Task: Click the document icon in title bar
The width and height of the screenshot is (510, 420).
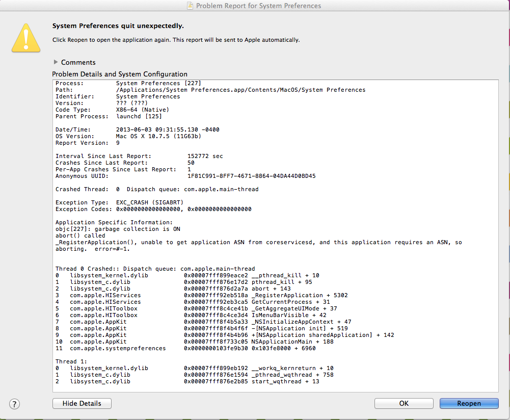Action: click(190, 6)
